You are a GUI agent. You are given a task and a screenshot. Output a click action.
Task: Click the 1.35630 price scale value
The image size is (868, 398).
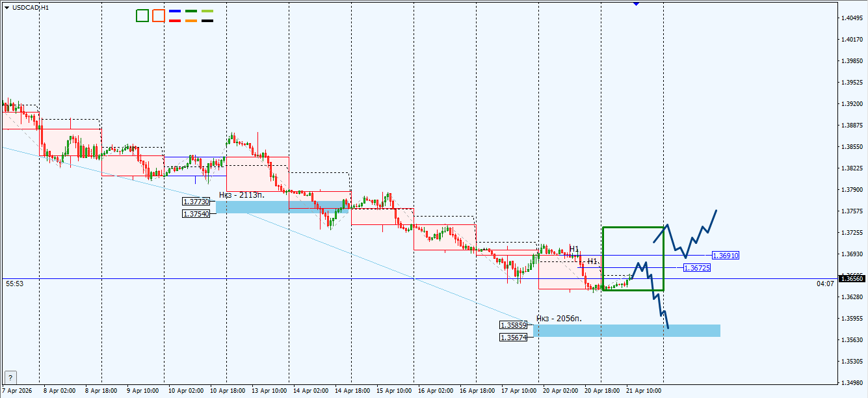pos(853,340)
